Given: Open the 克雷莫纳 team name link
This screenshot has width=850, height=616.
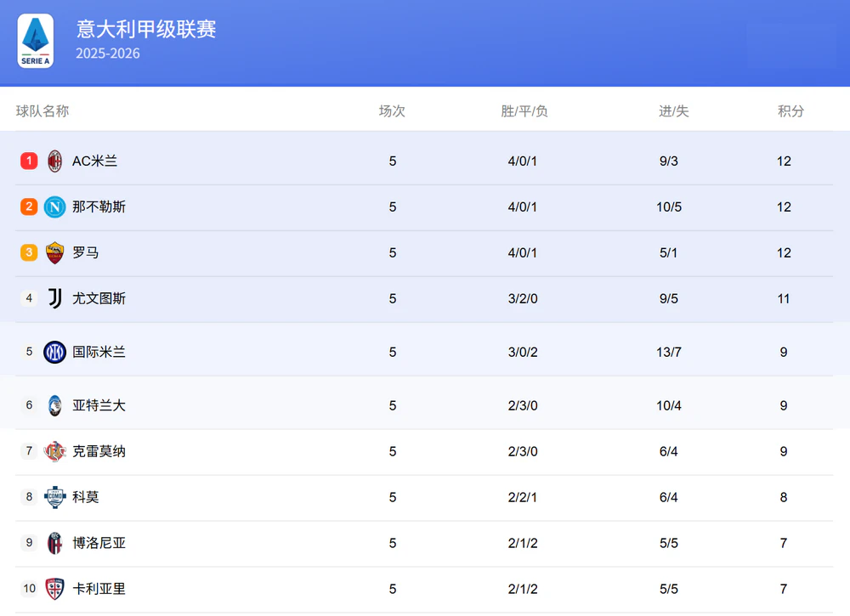Looking at the screenshot, I should pos(99,451).
